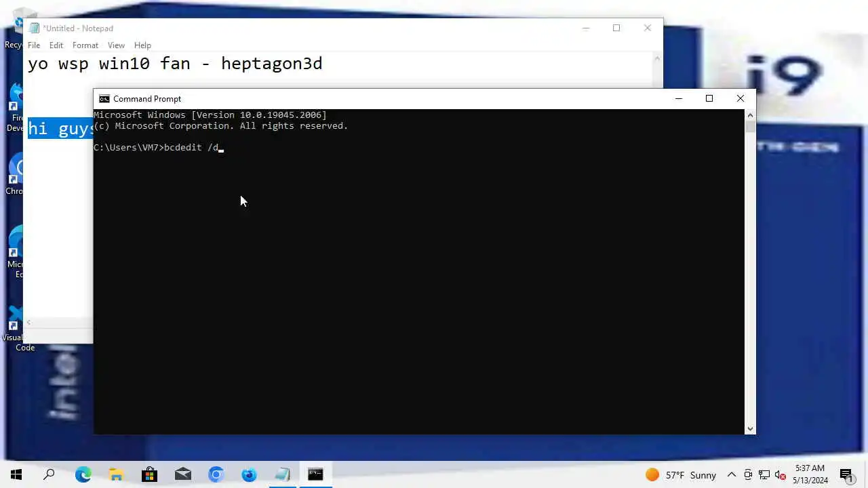The image size is (868, 488).
Task: Click Notepad horizontal scrollbar left arrow
Action: click(x=28, y=323)
